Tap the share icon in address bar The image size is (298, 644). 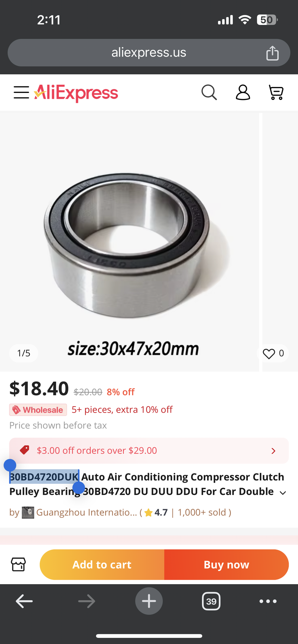point(272,53)
